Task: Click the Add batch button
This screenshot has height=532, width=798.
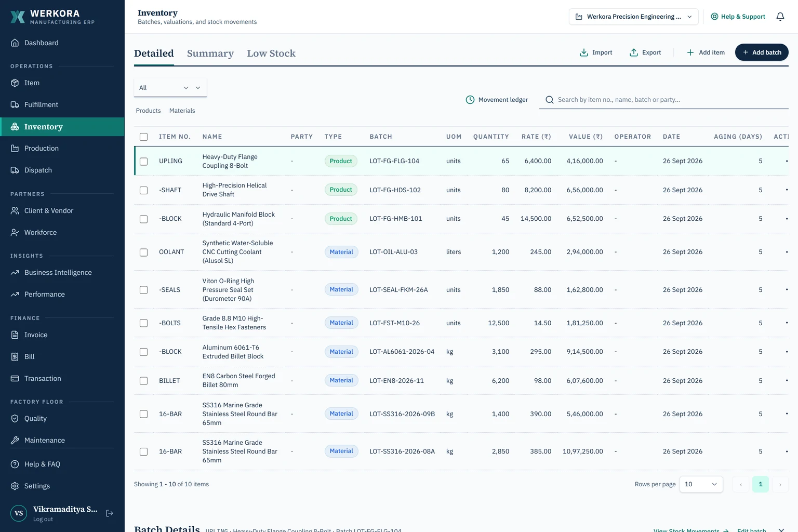Action: click(x=762, y=52)
